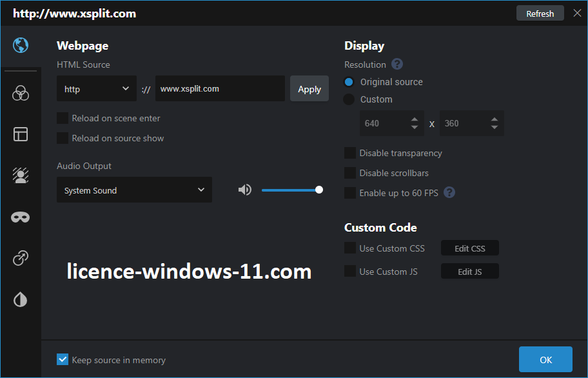Viewport: 588px width, 378px height.
Task: Mute audio using the speaker icon
Action: point(245,190)
